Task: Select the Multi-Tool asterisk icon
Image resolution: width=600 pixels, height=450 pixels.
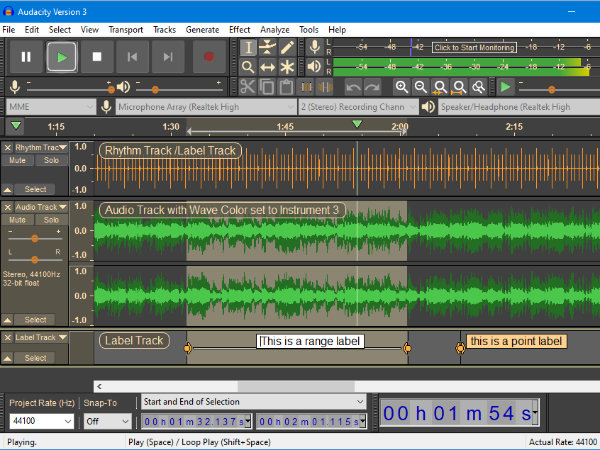Action: coord(287,67)
